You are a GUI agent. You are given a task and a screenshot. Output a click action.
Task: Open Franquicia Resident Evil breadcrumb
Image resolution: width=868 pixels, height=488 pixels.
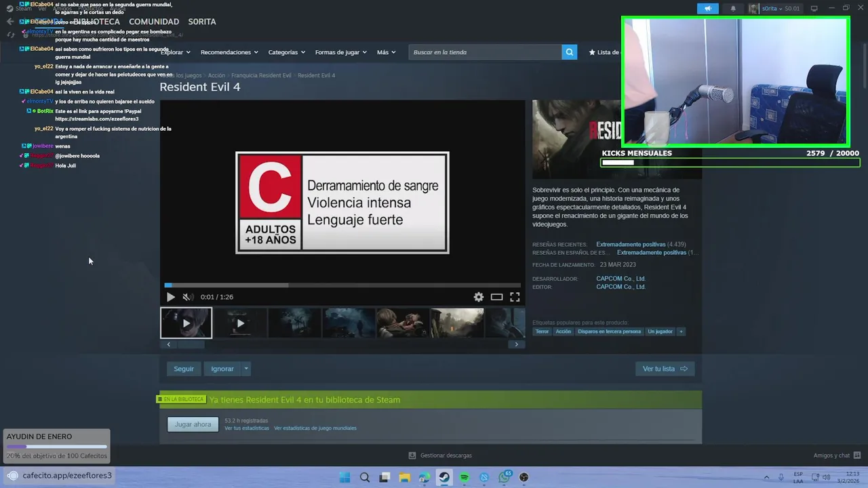261,75
